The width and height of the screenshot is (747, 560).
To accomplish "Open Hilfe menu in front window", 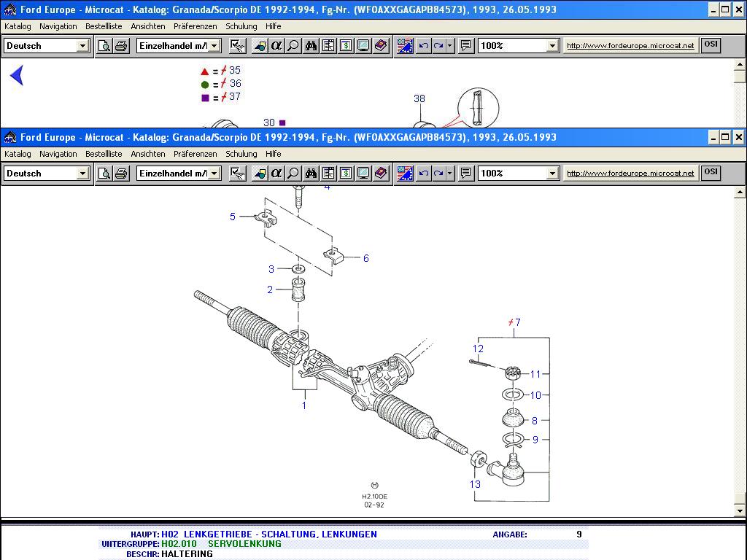I will tap(273, 154).
